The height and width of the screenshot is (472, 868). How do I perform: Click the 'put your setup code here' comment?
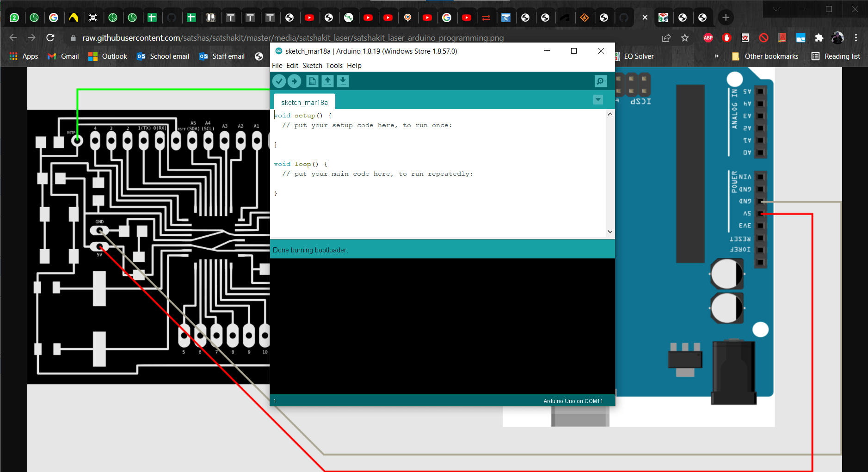[367, 125]
